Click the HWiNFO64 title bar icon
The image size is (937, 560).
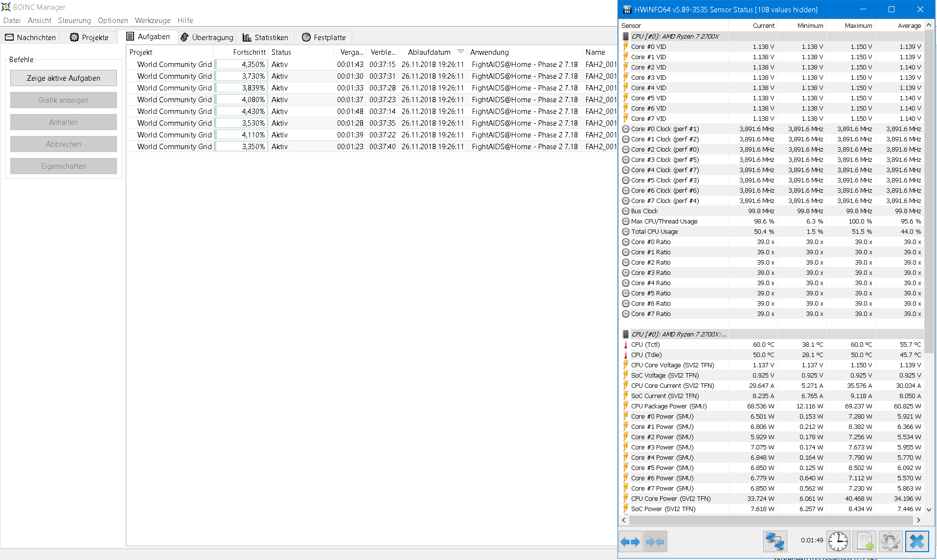click(627, 9)
